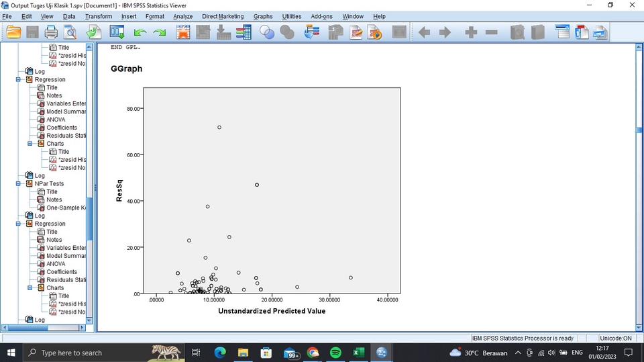
Task: Open the Format menu
Action: pyautogui.click(x=155, y=16)
